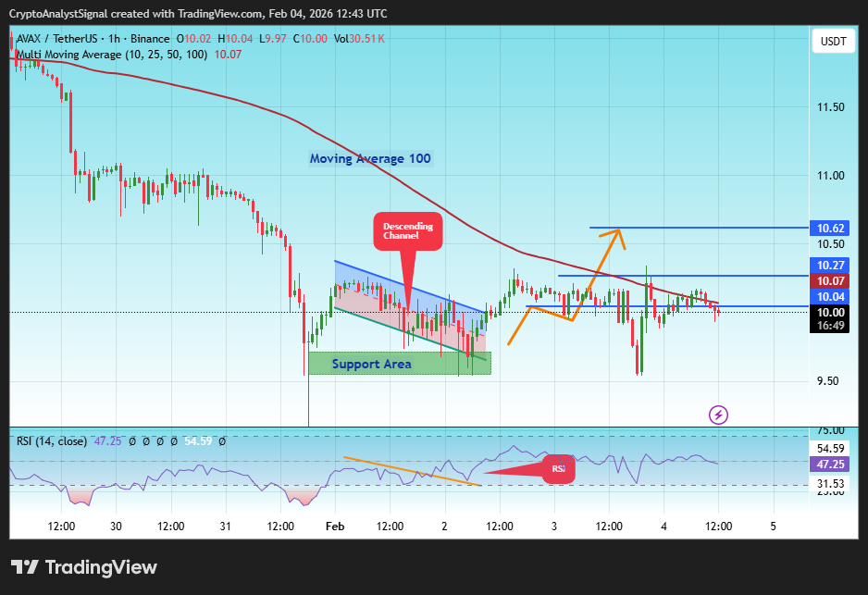Image resolution: width=868 pixels, height=595 pixels.
Task: Select the AVAX / TetherUS symbol title
Action: [x=93, y=39]
